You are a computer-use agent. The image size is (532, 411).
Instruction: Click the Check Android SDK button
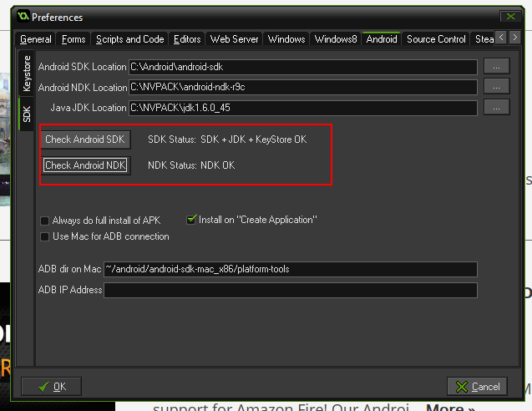coord(84,140)
